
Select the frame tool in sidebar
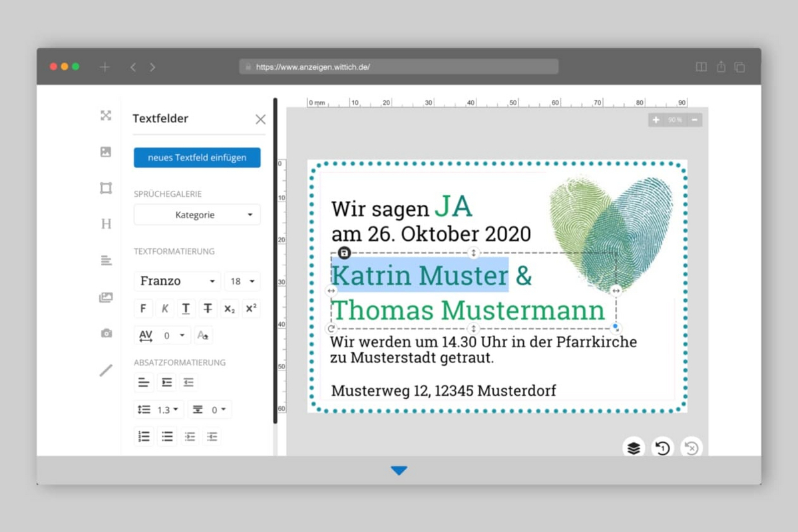[x=106, y=188]
